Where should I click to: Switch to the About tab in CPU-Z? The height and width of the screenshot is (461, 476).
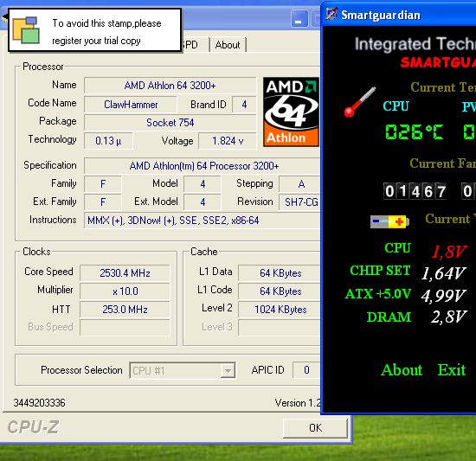point(228,45)
